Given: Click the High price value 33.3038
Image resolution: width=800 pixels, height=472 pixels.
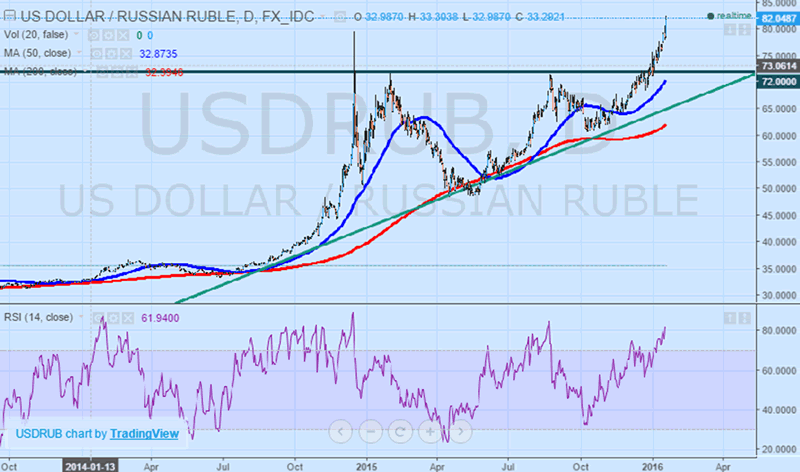Looking at the screenshot, I should pyautogui.click(x=438, y=17).
